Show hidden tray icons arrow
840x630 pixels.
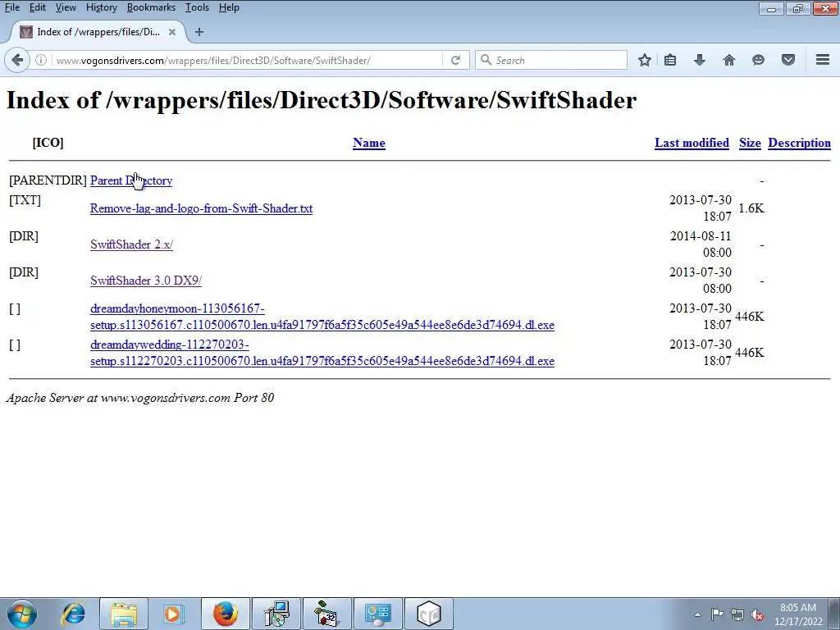[x=697, y=614]
